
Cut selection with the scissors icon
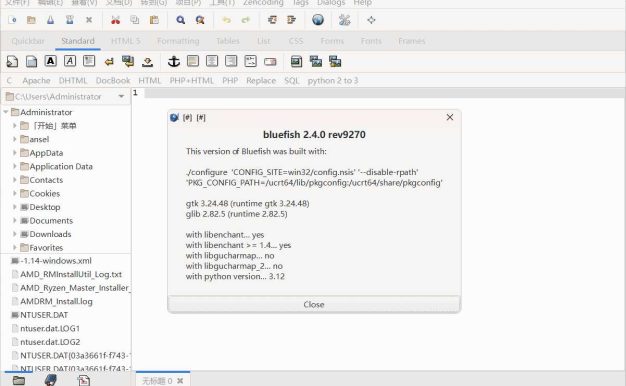(x=115, y=20)
